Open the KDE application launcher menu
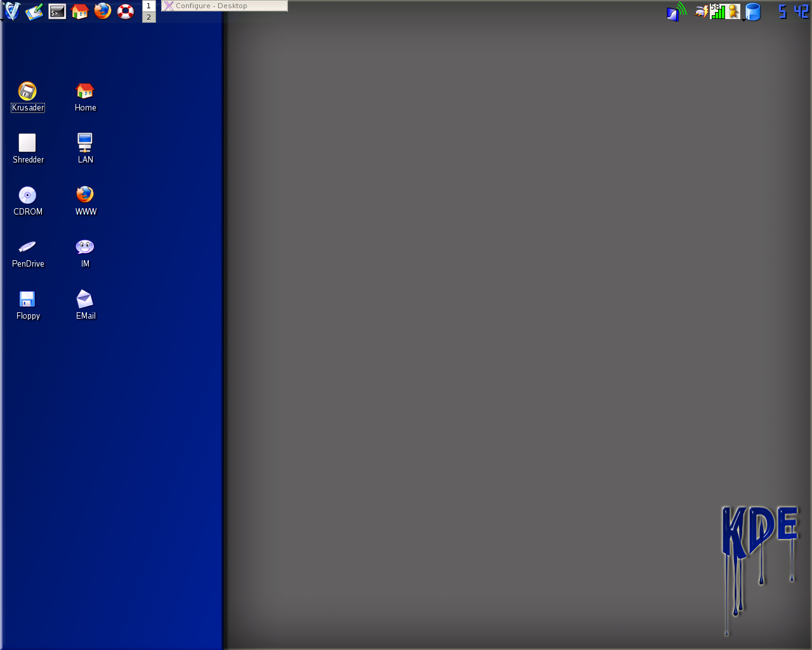Image resolution: width=812 pixels, height=650 pixels. pos(11,11)
